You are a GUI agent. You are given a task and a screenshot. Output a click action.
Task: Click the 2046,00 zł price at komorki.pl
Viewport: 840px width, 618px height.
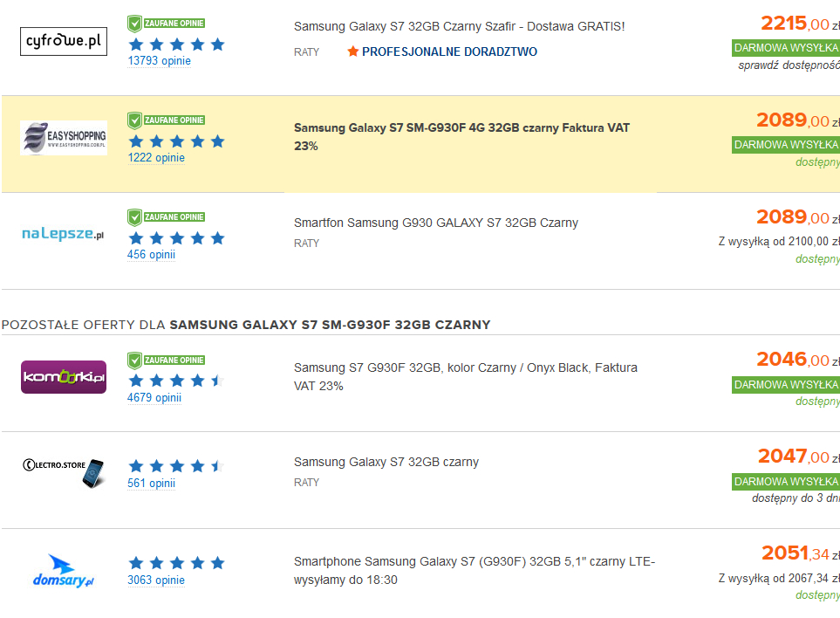(793, 360)
